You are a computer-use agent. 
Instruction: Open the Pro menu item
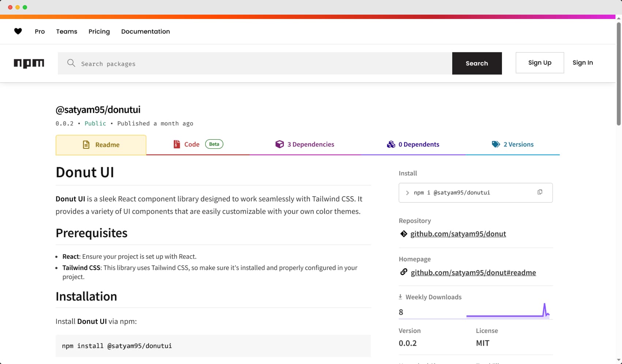(40, 31)
